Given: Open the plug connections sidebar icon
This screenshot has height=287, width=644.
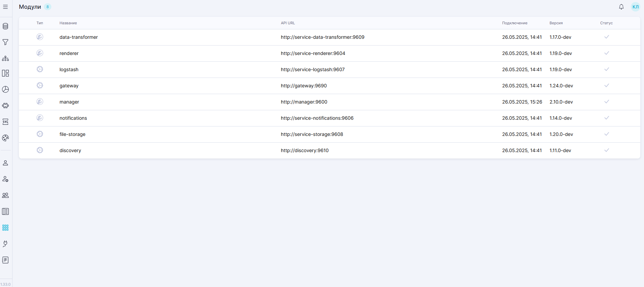Looking at the screenshot, I should [x=5, y=244].
